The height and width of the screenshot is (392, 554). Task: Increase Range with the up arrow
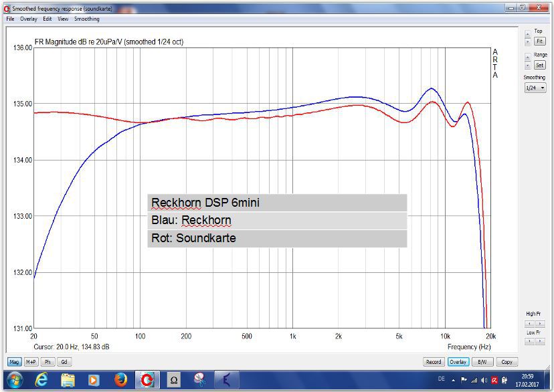coord(527,58)
